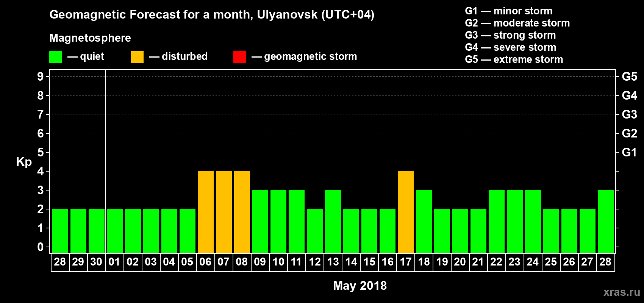This screenshot has height=303, width=644.
Task: Click the 'quiet' legend label
Action: pos(92,56)
